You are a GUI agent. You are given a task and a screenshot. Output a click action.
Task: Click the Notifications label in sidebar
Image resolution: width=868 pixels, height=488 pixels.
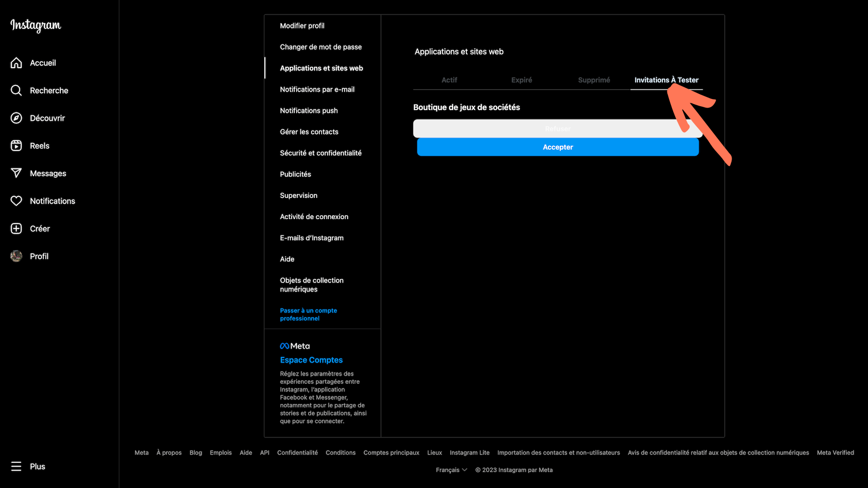(x=53, y=201)
